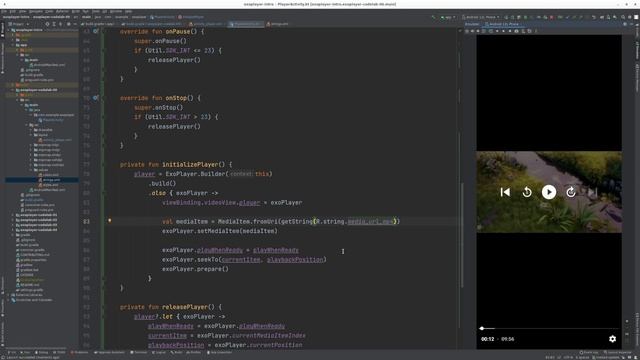Open Search Everywhere magnifier icon

(x=623, y=17)
